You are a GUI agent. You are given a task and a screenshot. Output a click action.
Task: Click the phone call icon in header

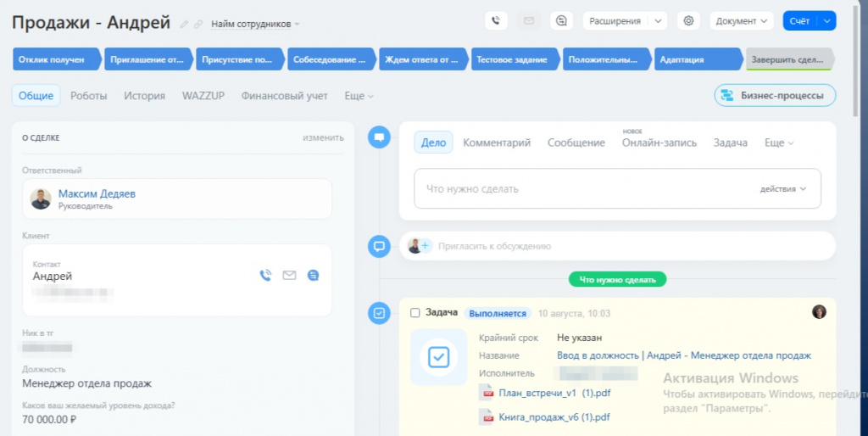click(x=495, y=21)
